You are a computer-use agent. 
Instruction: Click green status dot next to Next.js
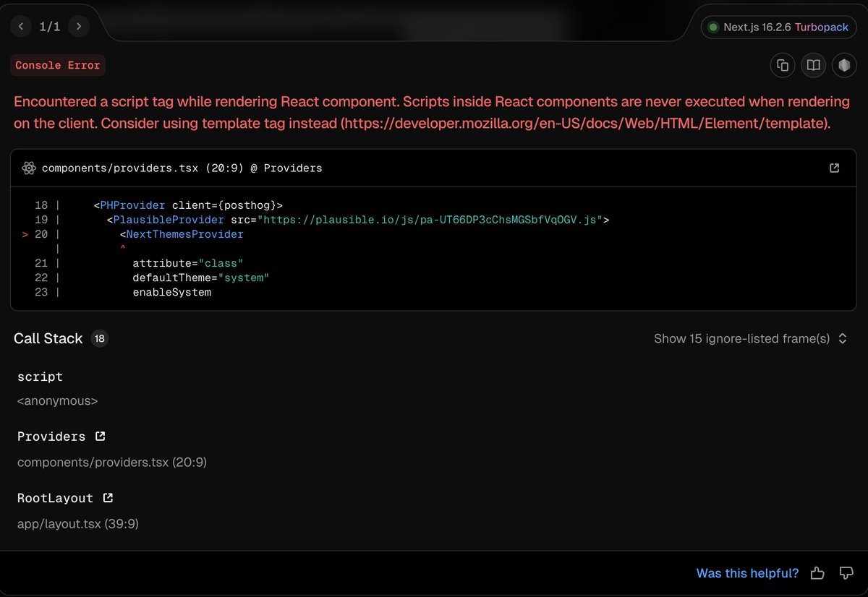pyautogui.click(x=713, y=27)
